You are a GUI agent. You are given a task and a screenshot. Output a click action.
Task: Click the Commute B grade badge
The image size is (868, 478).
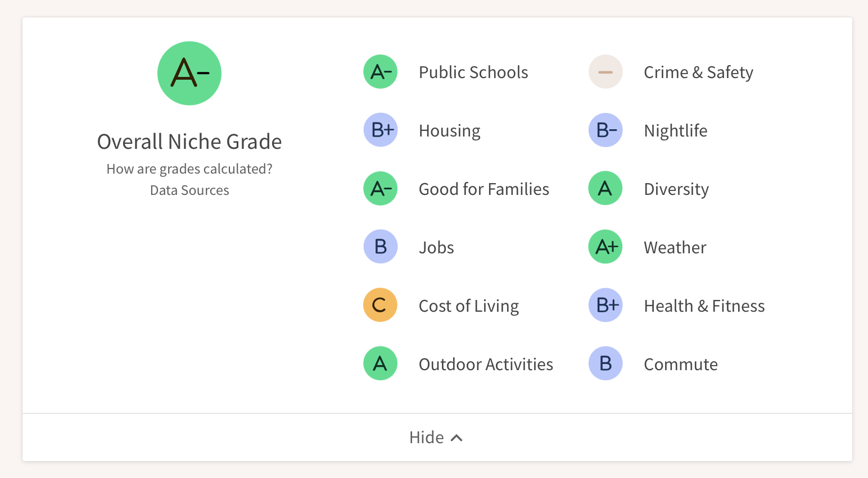(x=605, y=364)
